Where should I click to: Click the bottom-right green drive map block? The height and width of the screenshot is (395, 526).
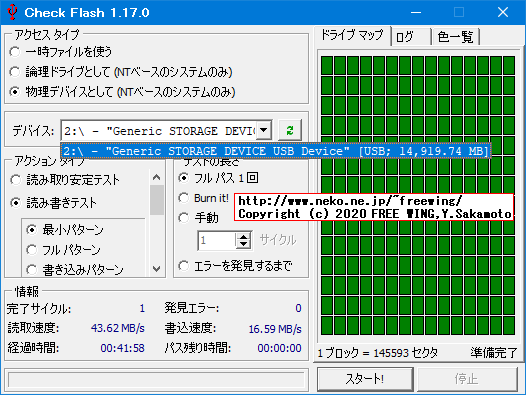tap(509, 325)
